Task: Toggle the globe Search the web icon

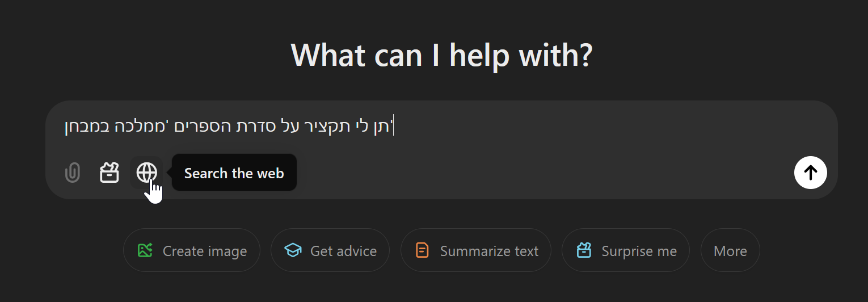Action: [x=146, y=172]
